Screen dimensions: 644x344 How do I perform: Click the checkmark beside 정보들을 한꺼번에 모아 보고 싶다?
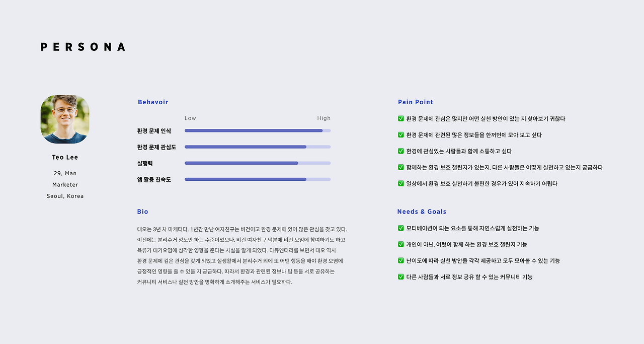tap(401, 135)
